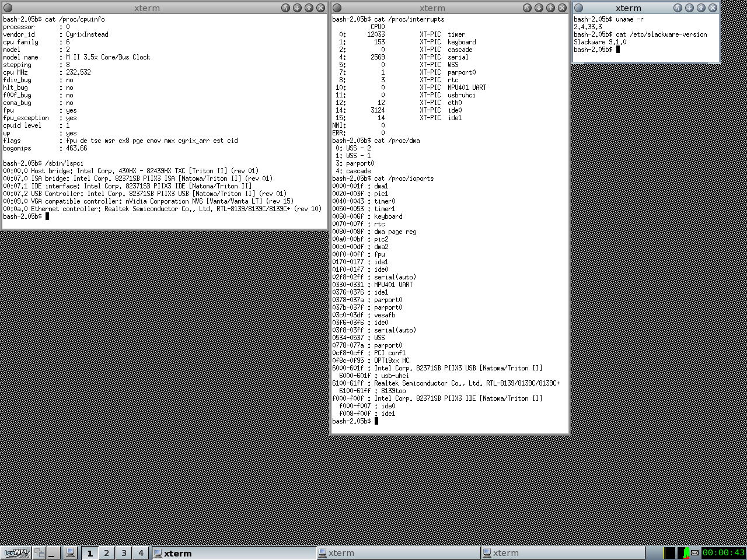Open the window list menu icon
The width and height of the screenshot is (747, 560).
pos(40,552)
